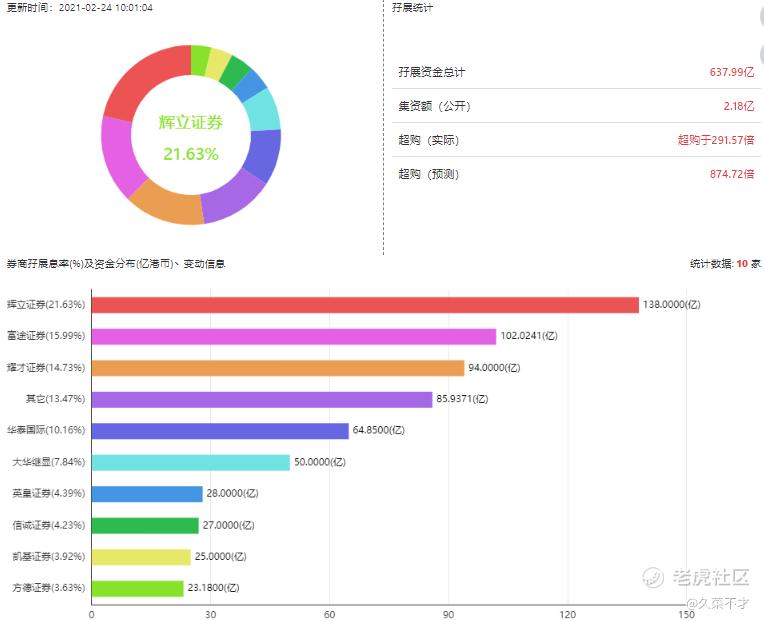Click the blue 英皇证券 donut slice
This screenshot has height=621, width=764.
[250, 85]
